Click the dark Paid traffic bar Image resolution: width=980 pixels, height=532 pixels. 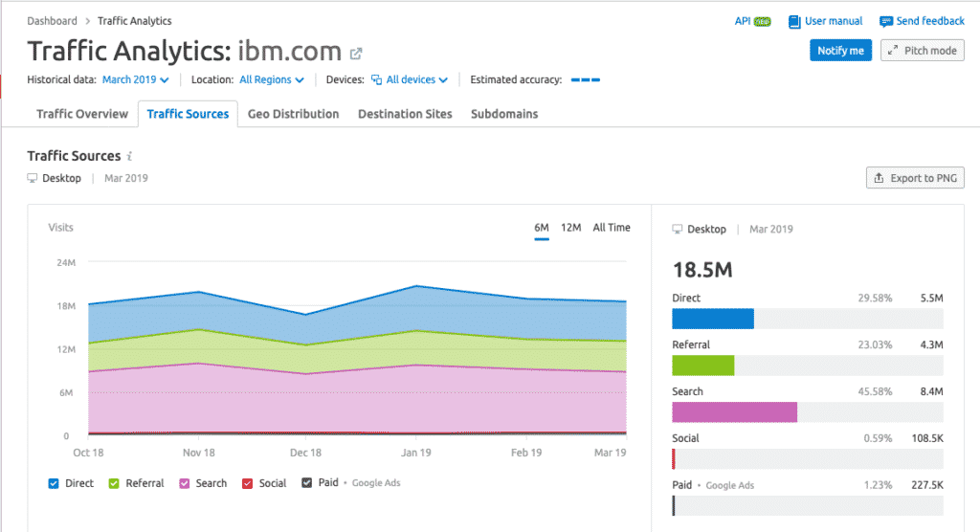674,506
